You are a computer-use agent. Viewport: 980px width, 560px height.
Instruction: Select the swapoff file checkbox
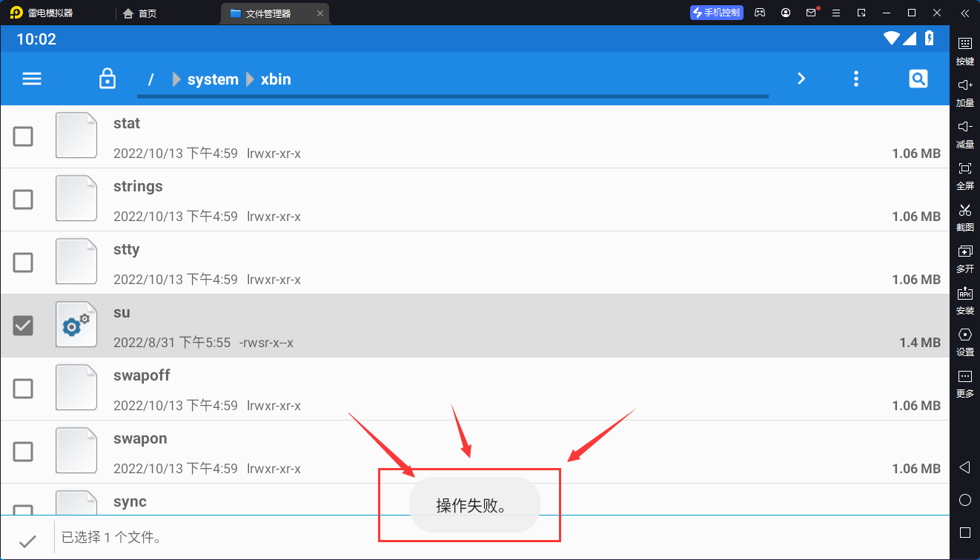tap(24, 389)
